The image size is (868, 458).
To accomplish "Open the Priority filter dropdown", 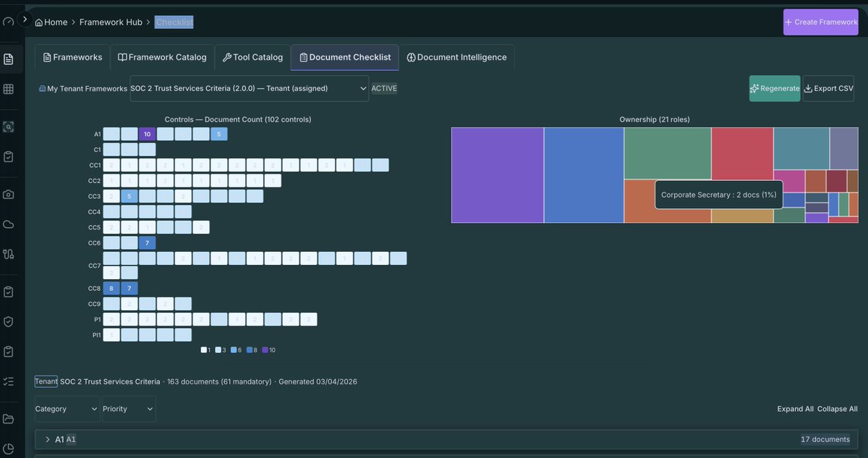I will [x=129, y=409].
